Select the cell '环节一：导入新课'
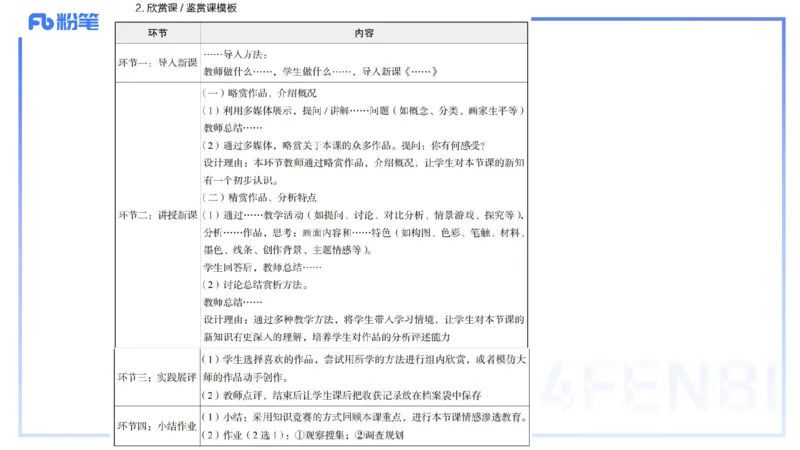 (158, 63)
